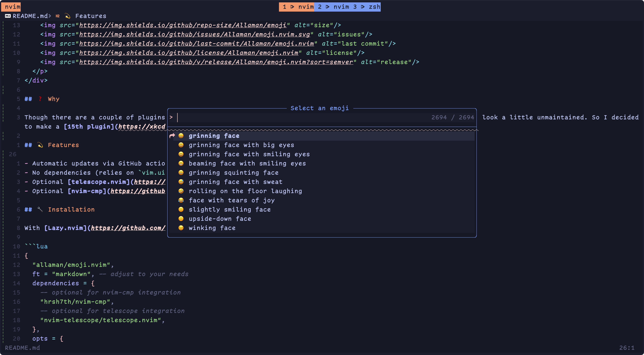Click the face with tears of joy emoji
The image size is (644, 355).
pos(181,200)
